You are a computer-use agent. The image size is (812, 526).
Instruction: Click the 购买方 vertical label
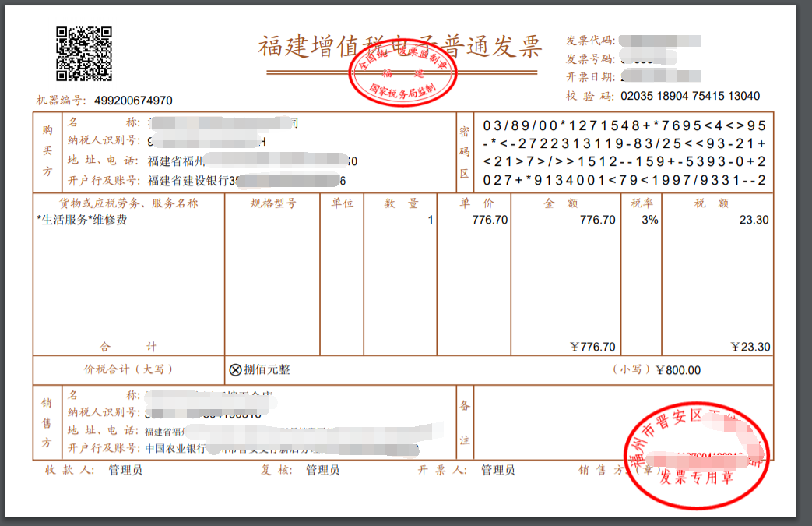(x=47, y=150)
